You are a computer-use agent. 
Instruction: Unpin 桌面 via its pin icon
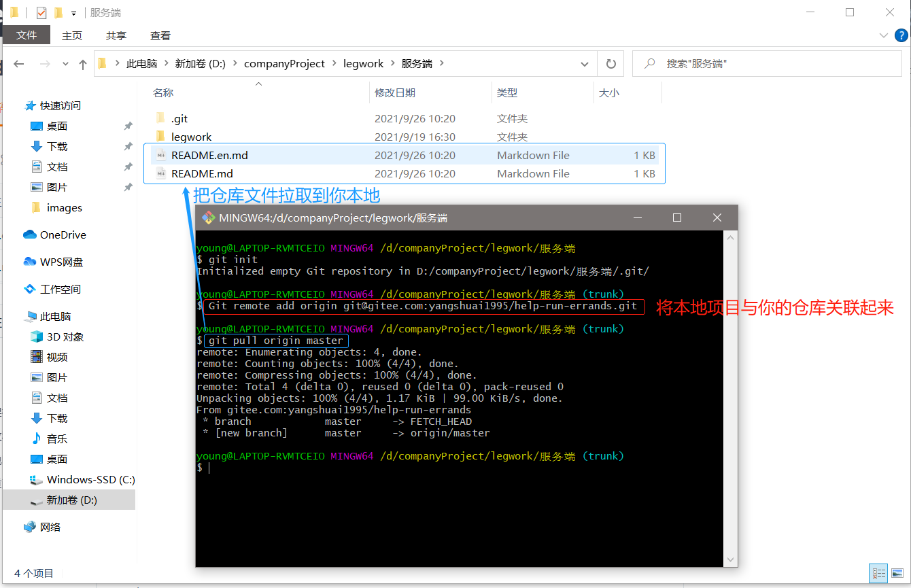pyautogui.click(x=128, y=126)
